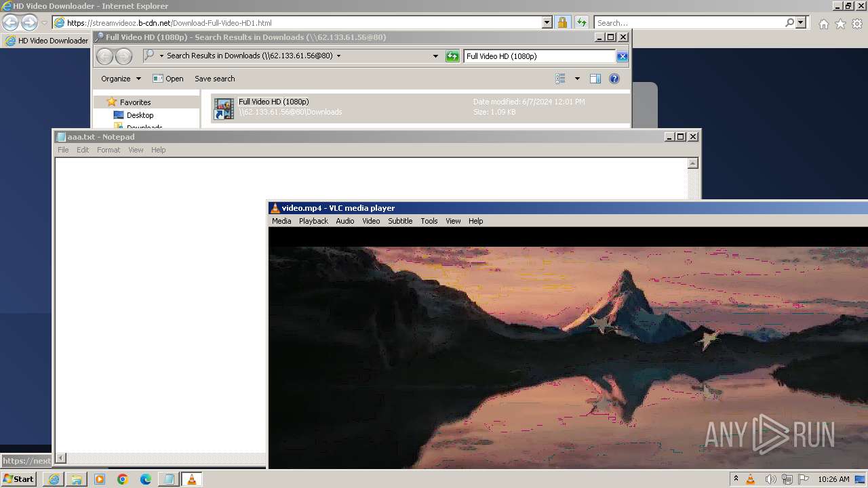Select Favorites in the navigation pane
Screen dimensions: 868x488
(x=135, y=102)
